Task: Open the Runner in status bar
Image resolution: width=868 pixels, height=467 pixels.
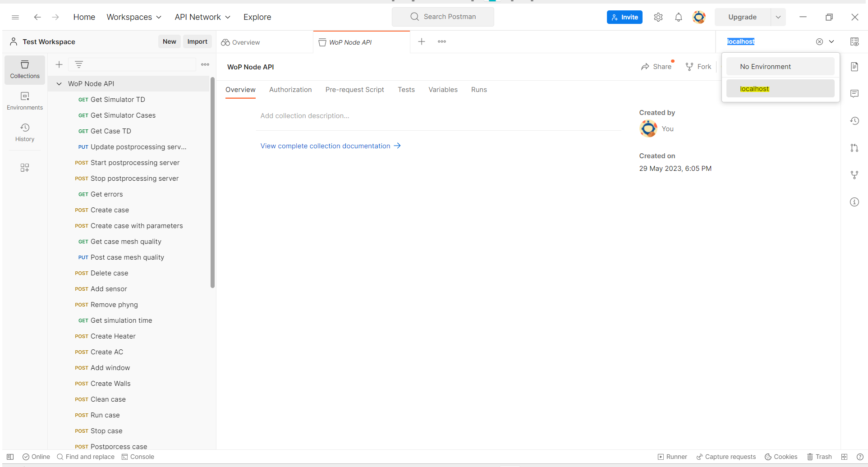Action: pyautogui.click(x=672, y=457)
